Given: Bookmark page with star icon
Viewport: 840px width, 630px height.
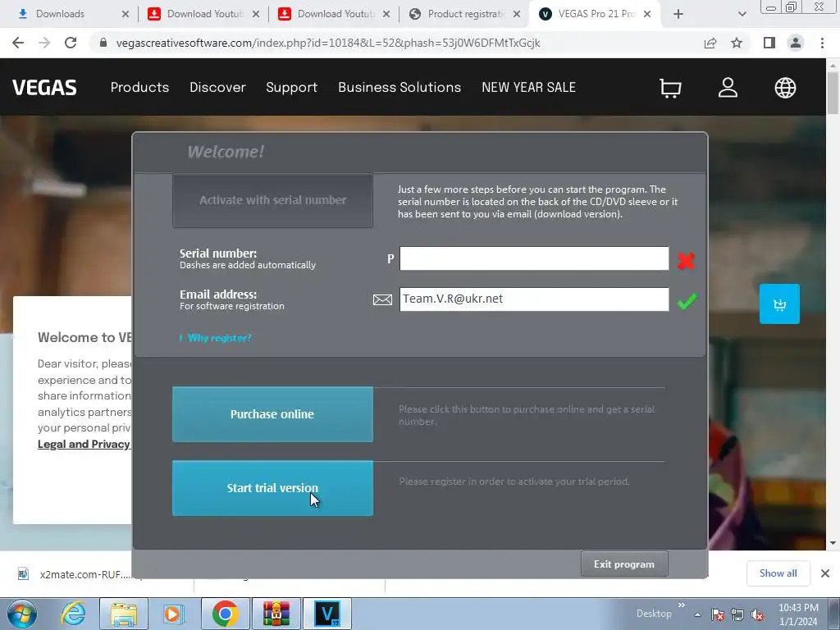Looking at the screenshot, I should 737,43.
